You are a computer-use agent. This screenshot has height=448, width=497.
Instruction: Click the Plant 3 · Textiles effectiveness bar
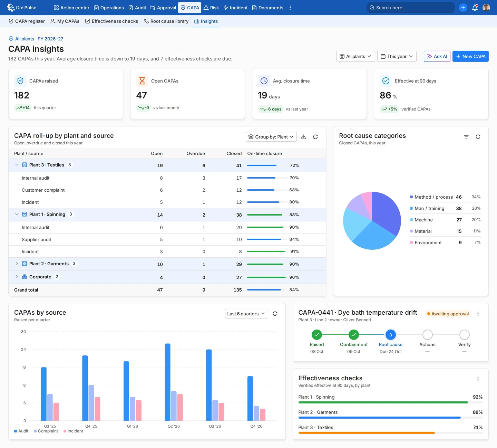click(391, 433)
